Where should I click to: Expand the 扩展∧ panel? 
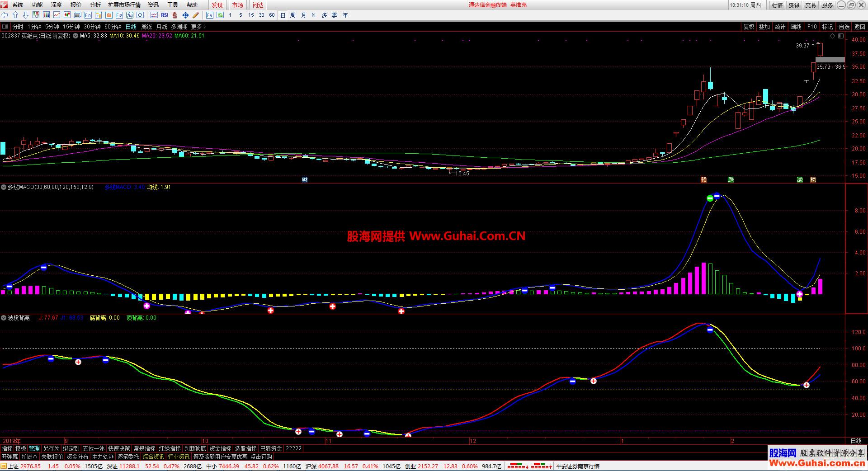click(x=29, y=457)
